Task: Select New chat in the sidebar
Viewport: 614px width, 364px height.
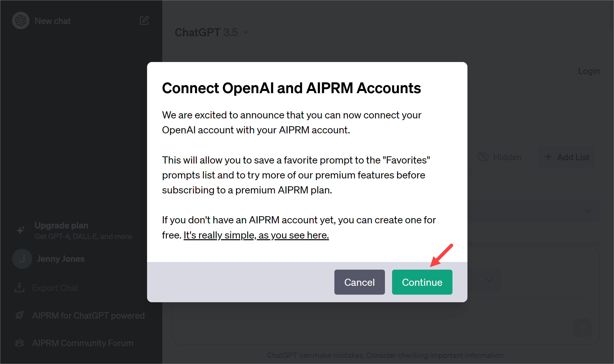Action: pos(53,21)
